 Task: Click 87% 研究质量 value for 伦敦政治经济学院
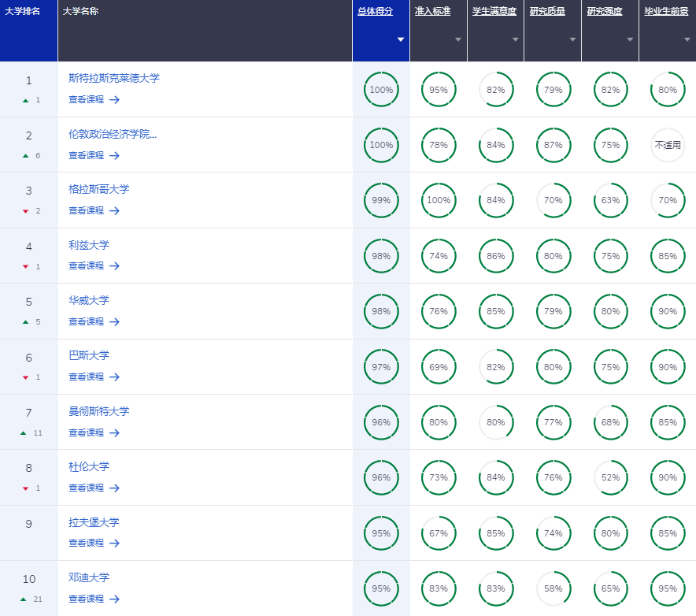(x=553, y=145)
